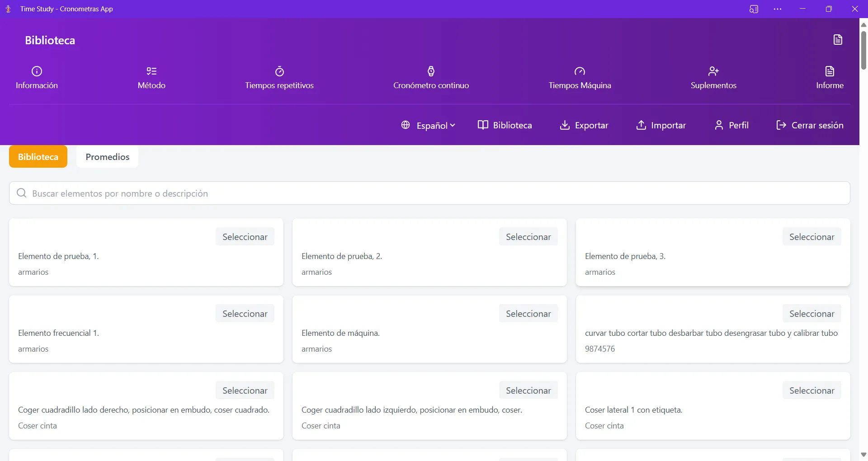The width and height of the screenshot is (868, 461).
Task: Select Elemento de prueba, 2.
Action: (x=528, y=236)
